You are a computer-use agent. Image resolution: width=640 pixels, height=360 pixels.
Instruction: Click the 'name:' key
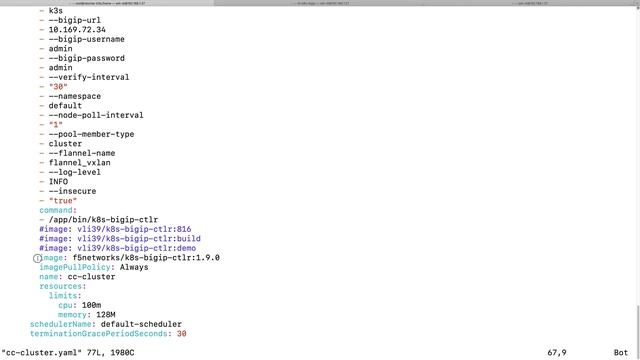(x=51, y=277)
